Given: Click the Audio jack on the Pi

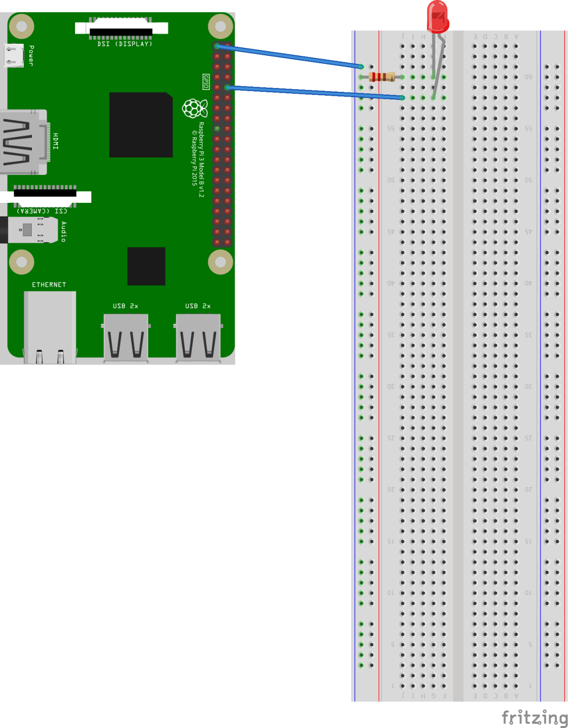Looking at the screenshot, I should [x=29, y=230].
